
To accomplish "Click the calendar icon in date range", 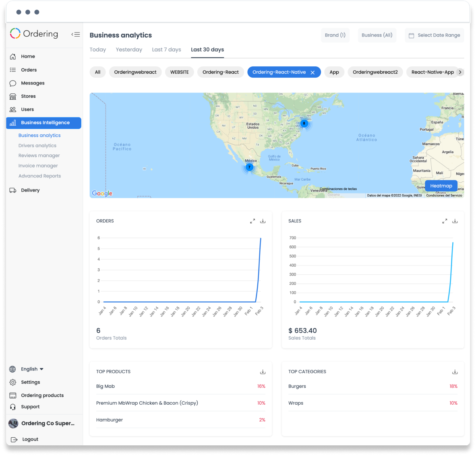I will [x=411, y=35].
